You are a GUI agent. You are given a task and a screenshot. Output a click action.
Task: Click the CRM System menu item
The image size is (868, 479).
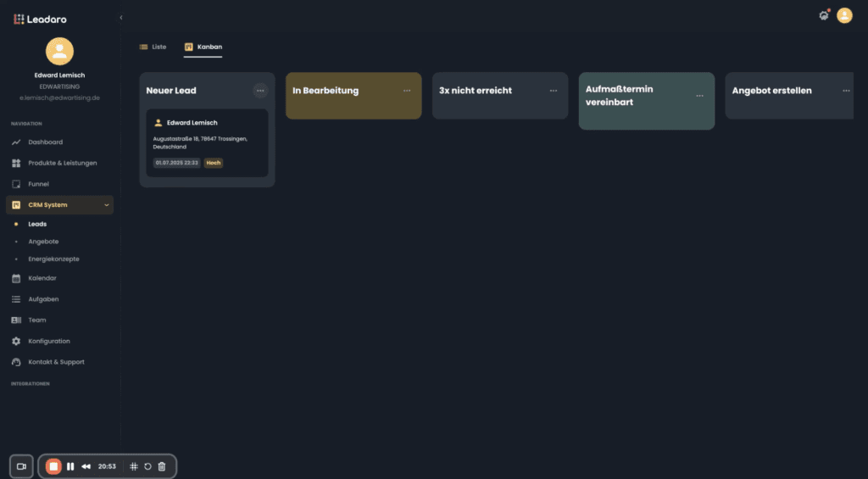point(60,205)
